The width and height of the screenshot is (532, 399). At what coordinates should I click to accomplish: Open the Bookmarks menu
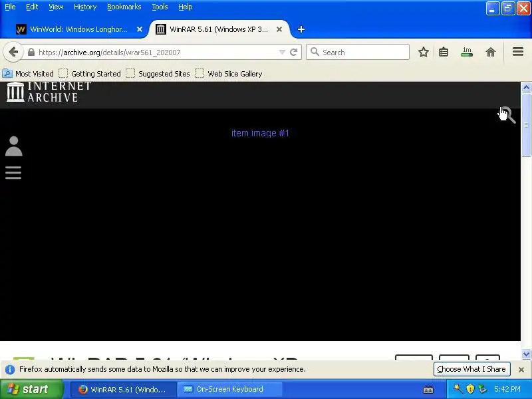pos(124,7)
